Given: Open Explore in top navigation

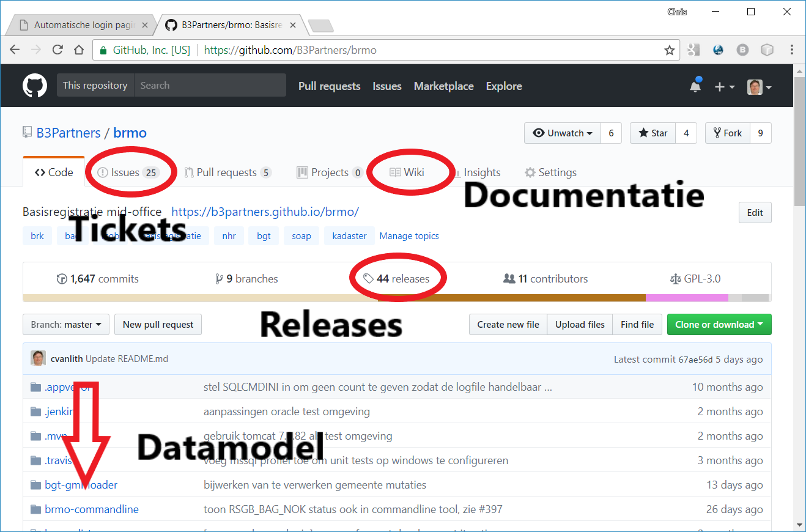Looking at the screenshot, I should (x=504, y=86).
